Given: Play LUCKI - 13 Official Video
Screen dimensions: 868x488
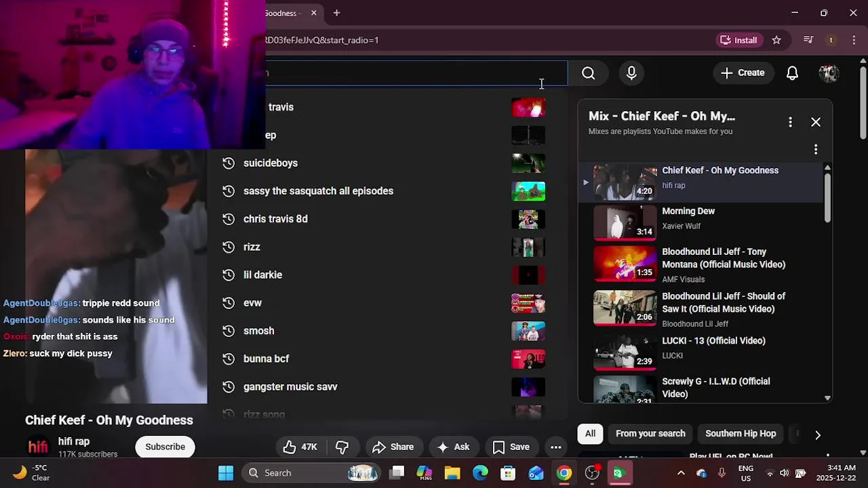Looking at the screenshot, I should (700, 352).
